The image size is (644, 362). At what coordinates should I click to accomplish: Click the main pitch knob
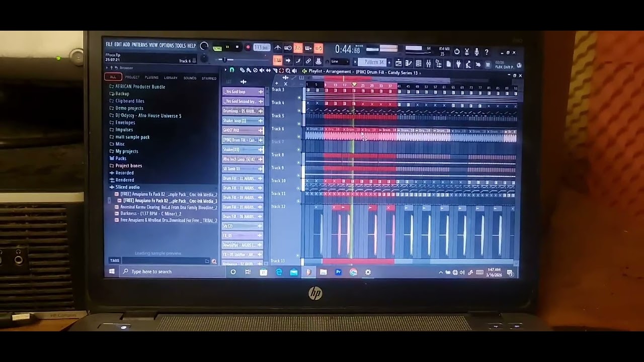[204, 58]
